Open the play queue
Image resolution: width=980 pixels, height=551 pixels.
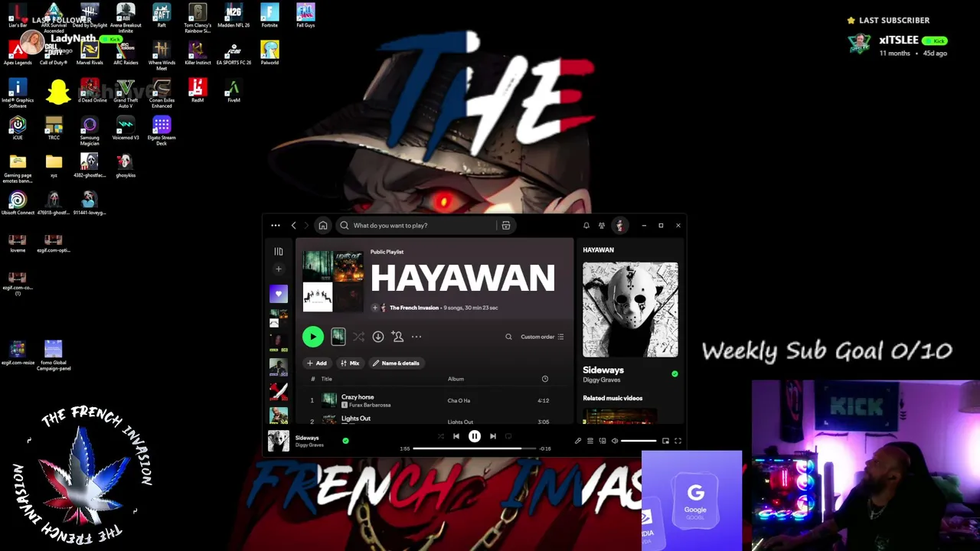(x=590, y=441)
